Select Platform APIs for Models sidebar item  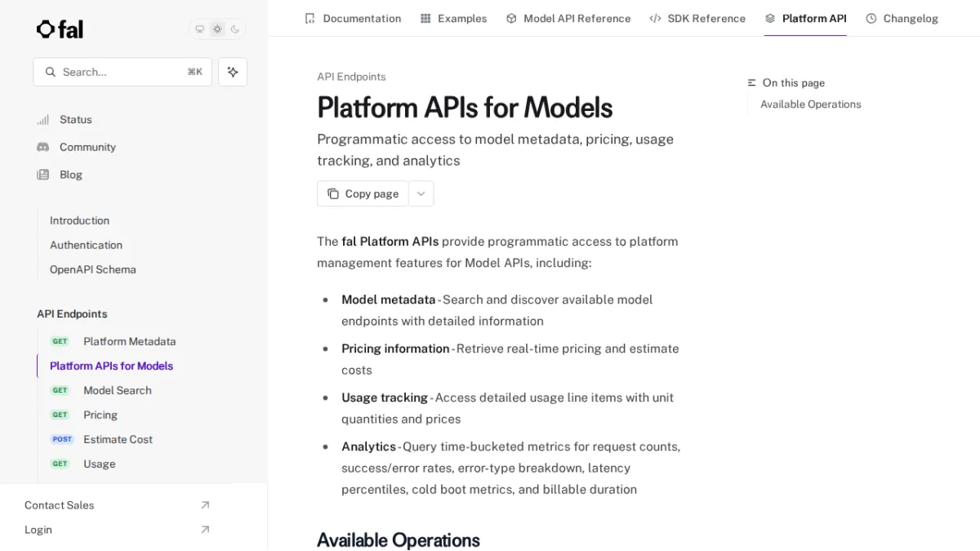coord(111,366)
